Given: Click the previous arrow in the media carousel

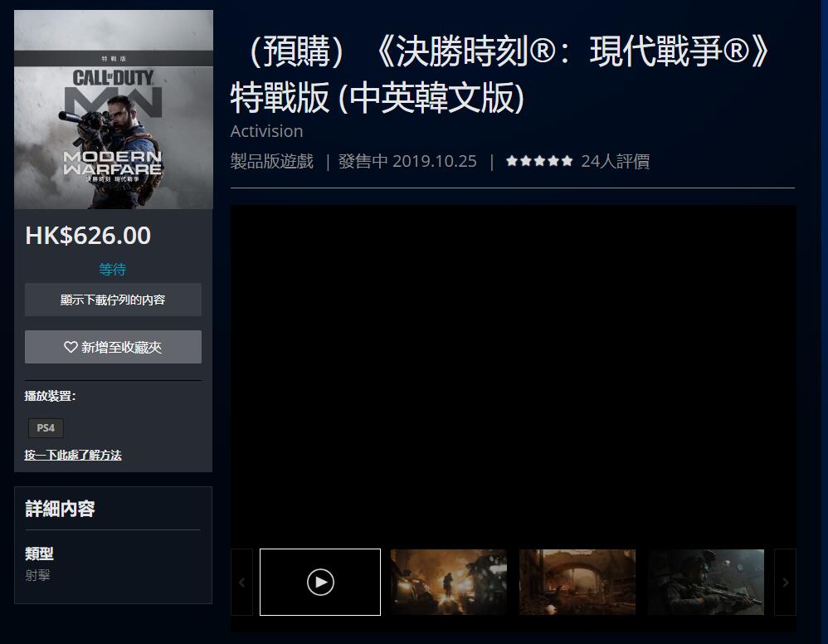Looking at the screenshot, I should coord(242,583).
